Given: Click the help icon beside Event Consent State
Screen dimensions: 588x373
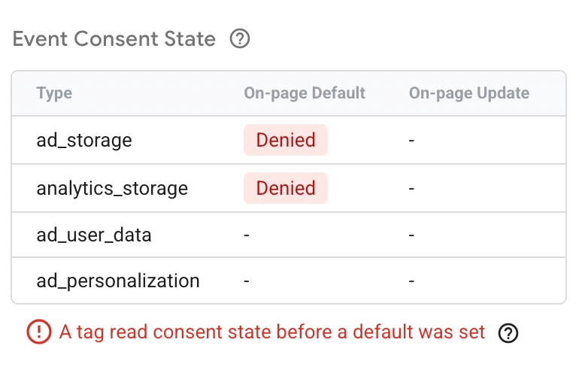Looking at the screenshot, I should (239, 39).
